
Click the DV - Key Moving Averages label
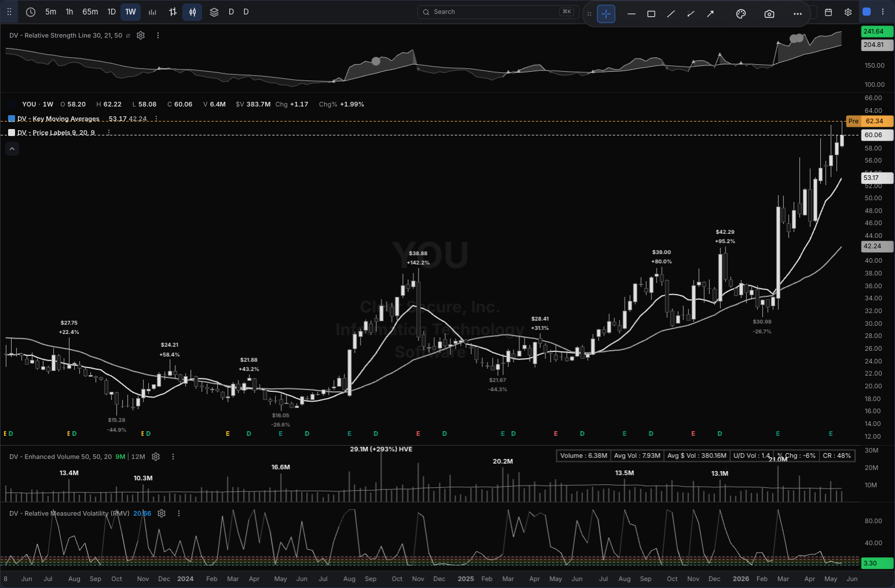point(58,119)
